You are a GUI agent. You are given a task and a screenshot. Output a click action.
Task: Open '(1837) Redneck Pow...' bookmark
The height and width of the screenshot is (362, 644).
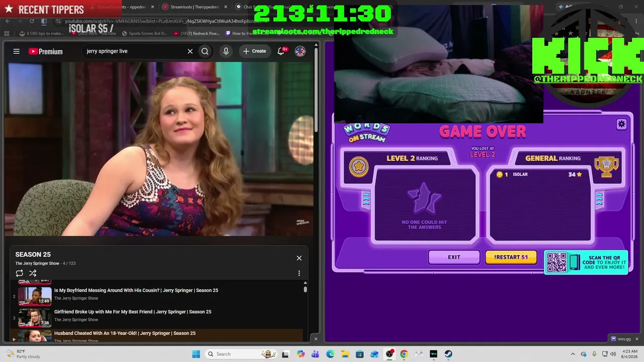pos(196,34)
